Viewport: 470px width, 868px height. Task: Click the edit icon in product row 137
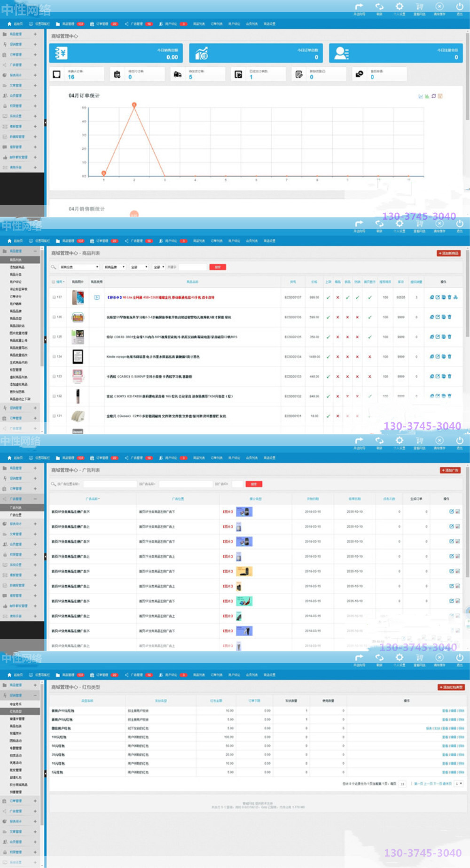438,297
